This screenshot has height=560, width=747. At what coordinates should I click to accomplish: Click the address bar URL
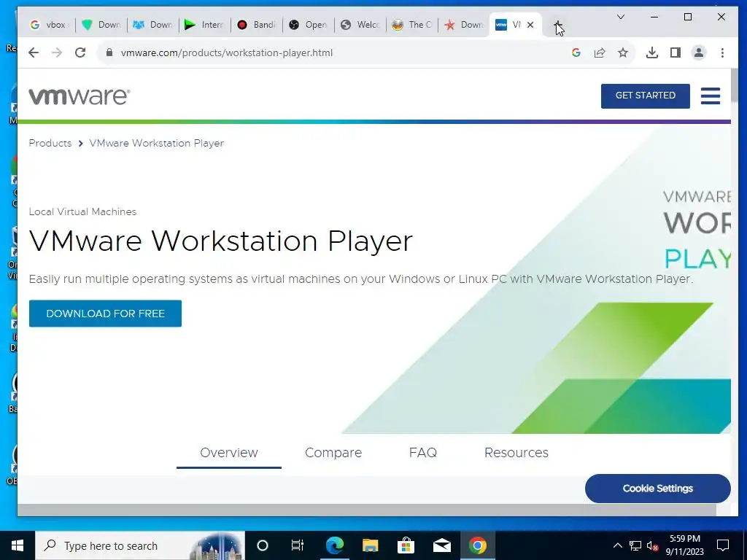coord(227,52)
